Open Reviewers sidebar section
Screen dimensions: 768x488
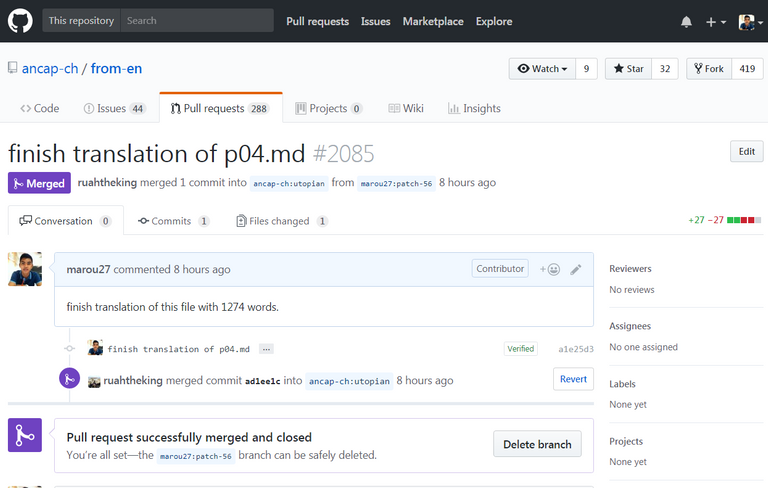coord(630,268)
